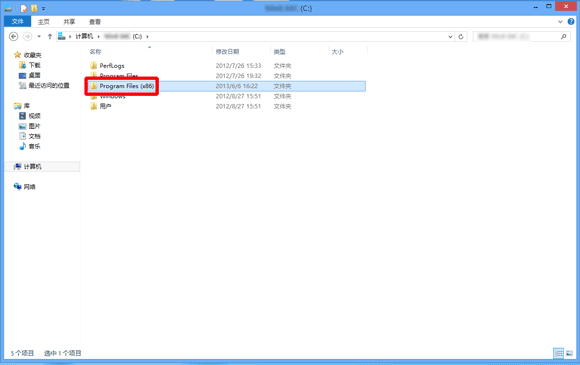The height and width of the screenshot is (365, 580).
Task: Click the search magnifier icon
Action: point(563,36)
